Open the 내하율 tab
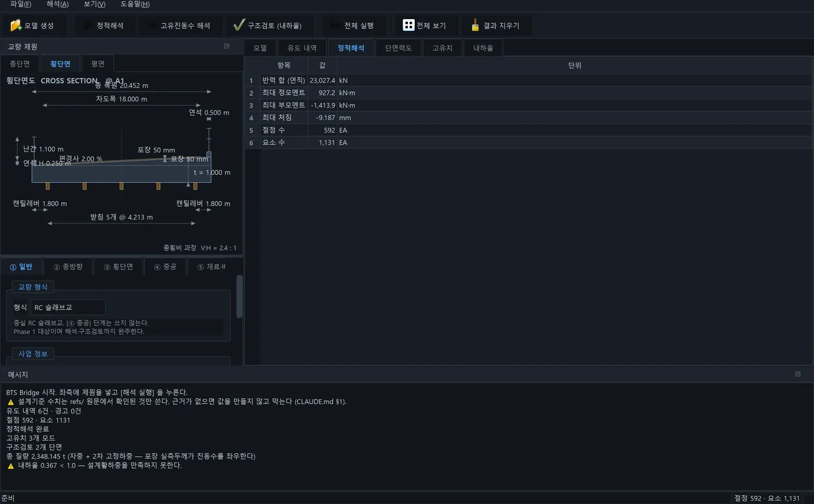The height and width of the screenshot is (504, 814). (483, 48)
